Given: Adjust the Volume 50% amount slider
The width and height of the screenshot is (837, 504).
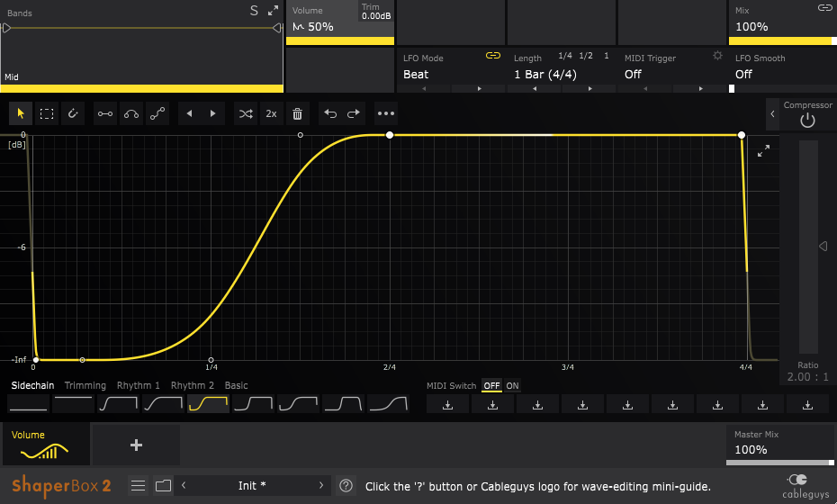Looking at the screenshot, I should point(340,40).
